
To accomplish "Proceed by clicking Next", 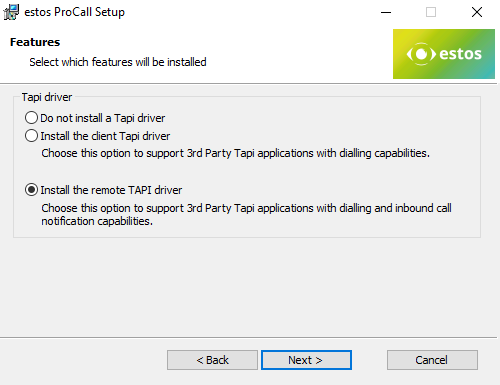I will (306, 360).
